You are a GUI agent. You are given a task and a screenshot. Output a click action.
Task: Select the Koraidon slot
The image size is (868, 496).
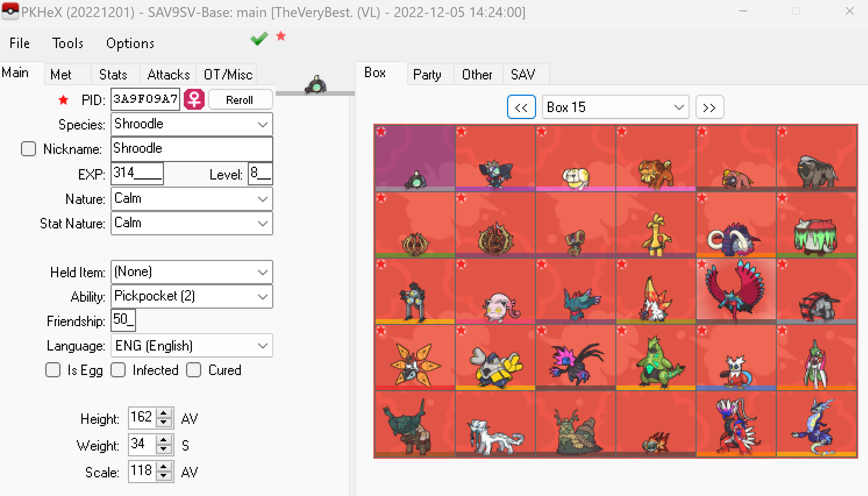click(736, 424)
